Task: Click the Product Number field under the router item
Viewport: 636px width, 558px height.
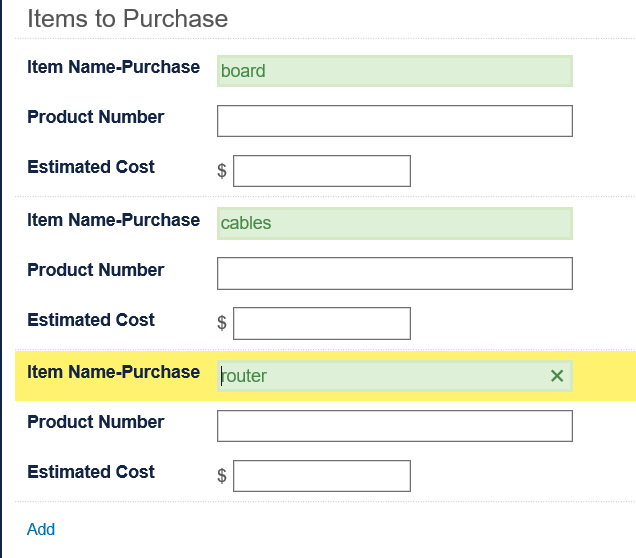Action: coord(394,426)
